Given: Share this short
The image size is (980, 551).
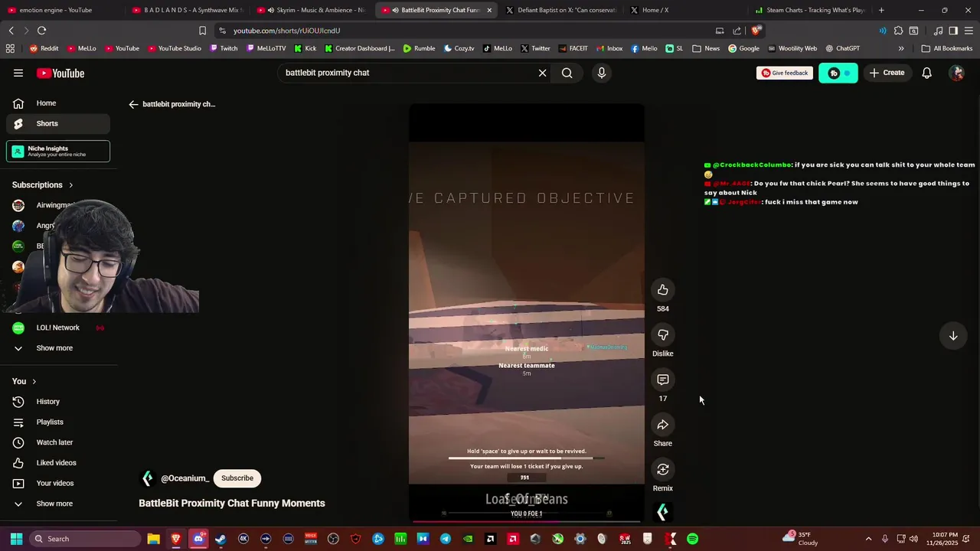Looking at the screenshot, I should click(x=663, y=425).
